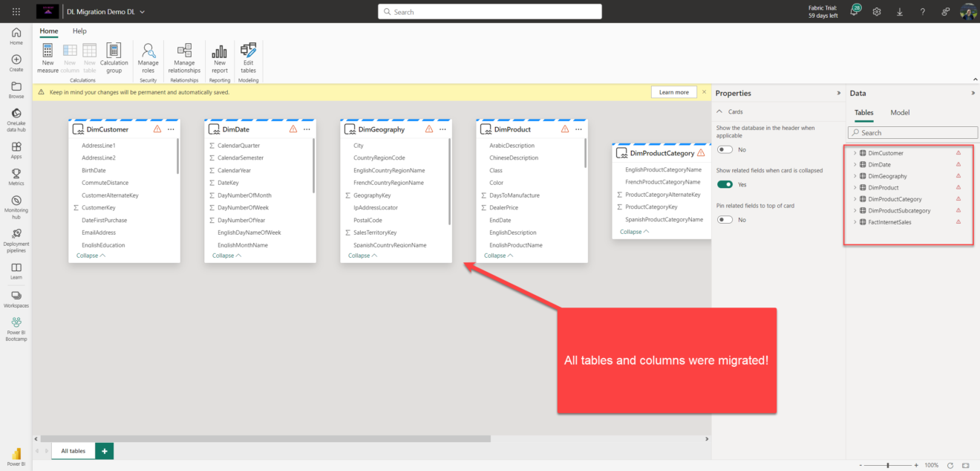
Task: Disable show related fields when collapsed
Action: [x=725, y=184]
